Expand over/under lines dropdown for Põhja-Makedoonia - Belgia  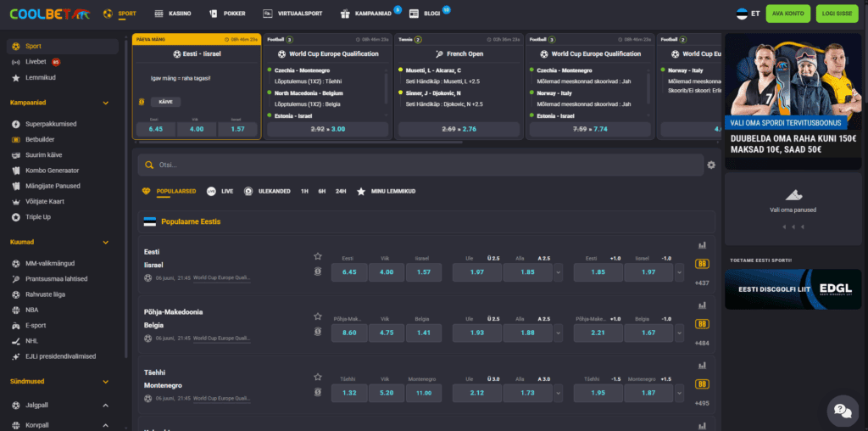558,333
